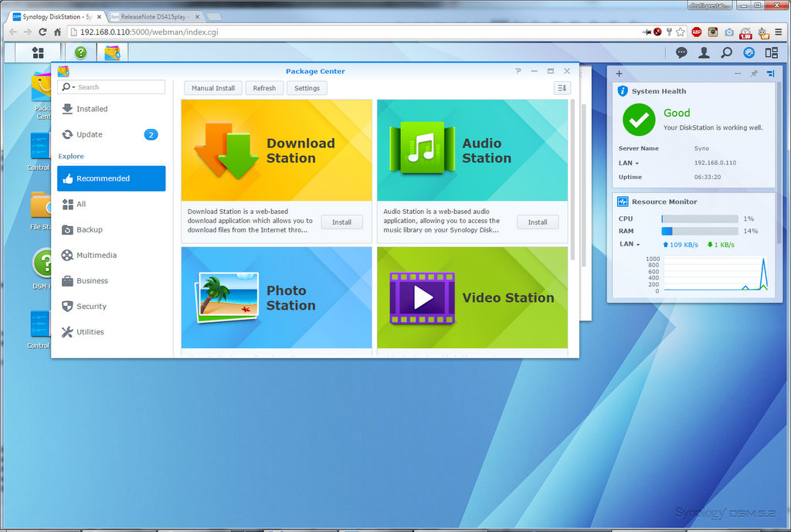Screen dimensions: 791x532
Task: Reload the browser page
Action: pos(42,32)
